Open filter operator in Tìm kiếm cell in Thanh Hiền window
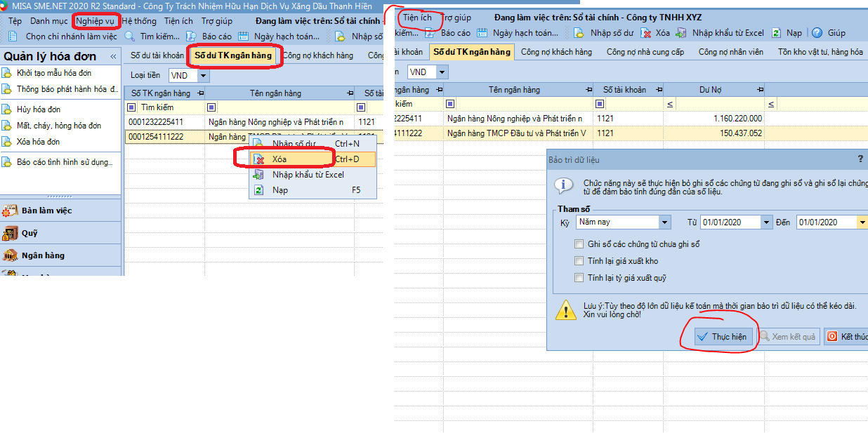The width and height of the screenshot is (868, 433). [x=132, y=107]
